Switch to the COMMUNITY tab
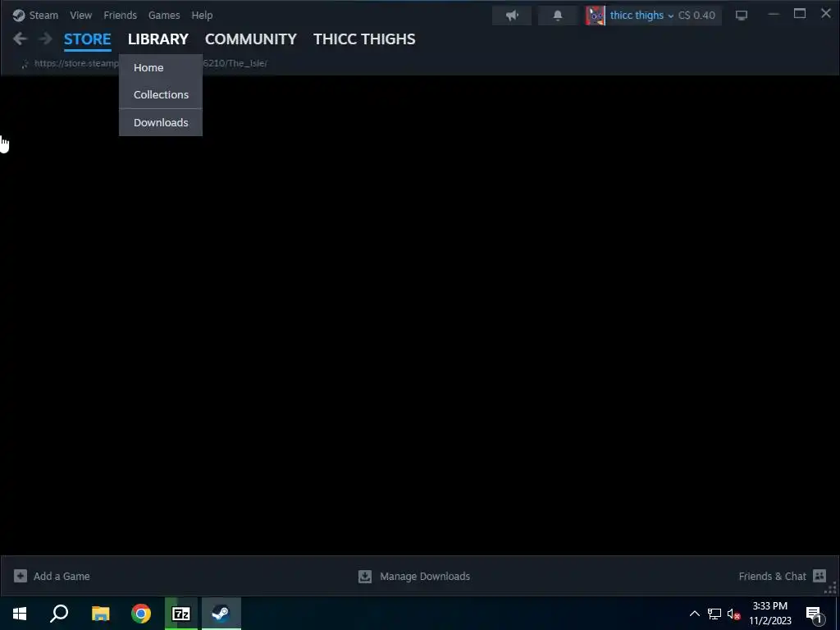The width and height of the screenshot is (840, 630). click(x=251, y=39)
